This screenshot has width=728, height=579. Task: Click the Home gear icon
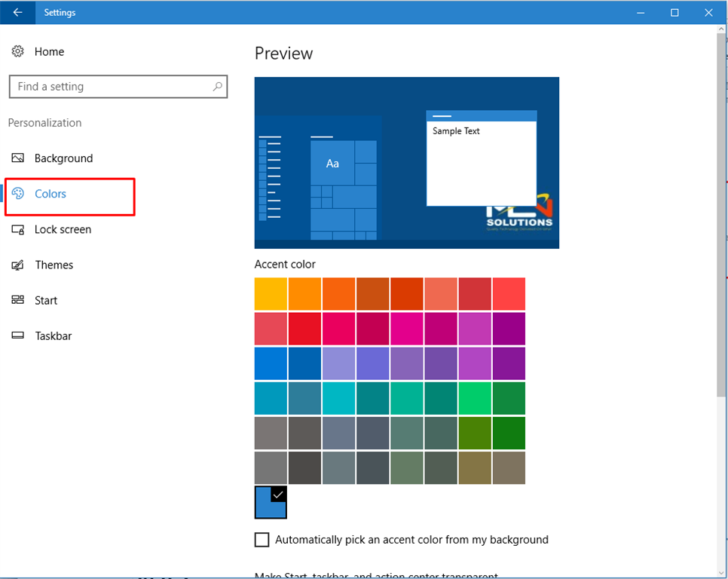[17, 51]
